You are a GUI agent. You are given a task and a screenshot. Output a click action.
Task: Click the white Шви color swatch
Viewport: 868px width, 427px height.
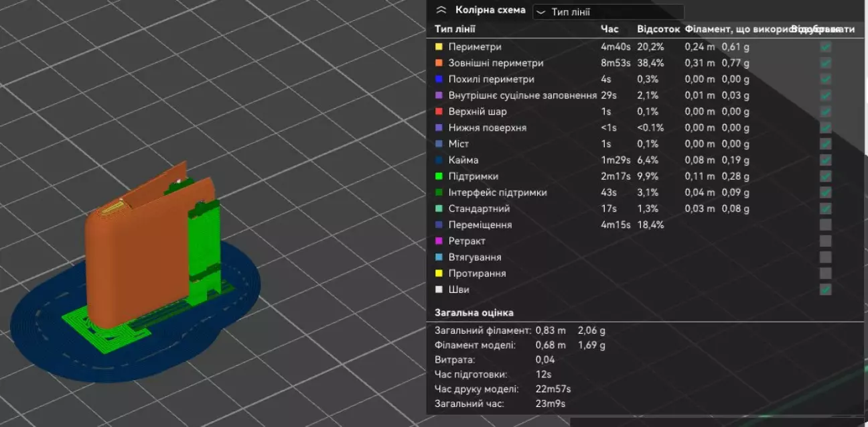[439, 290]
